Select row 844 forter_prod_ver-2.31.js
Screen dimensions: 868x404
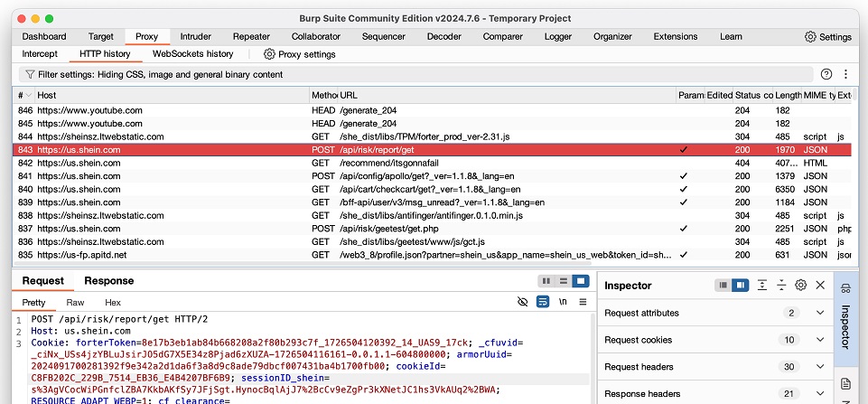432,136
